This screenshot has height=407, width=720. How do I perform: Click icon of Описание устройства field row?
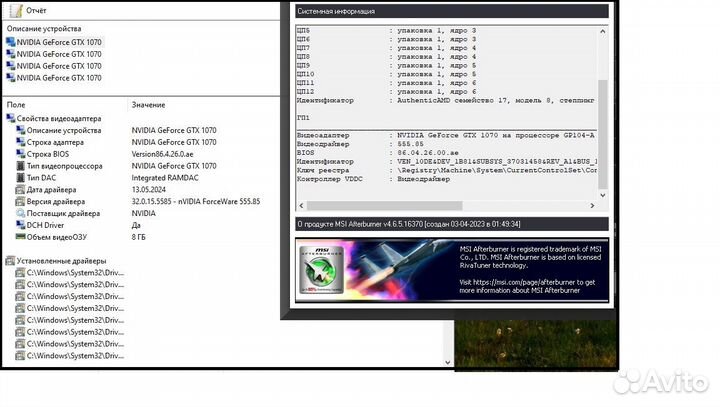coord(20,130)
